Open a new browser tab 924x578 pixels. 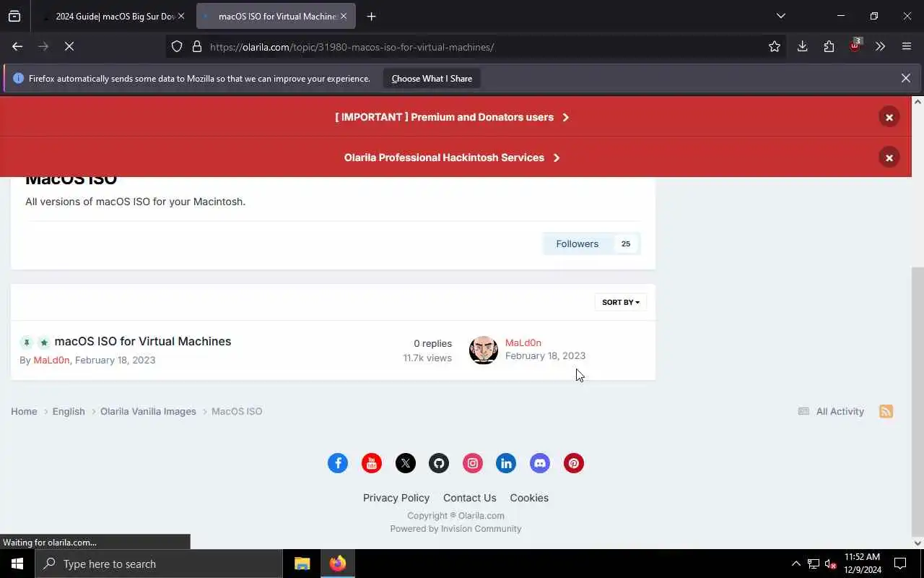[x=371, y=16]
